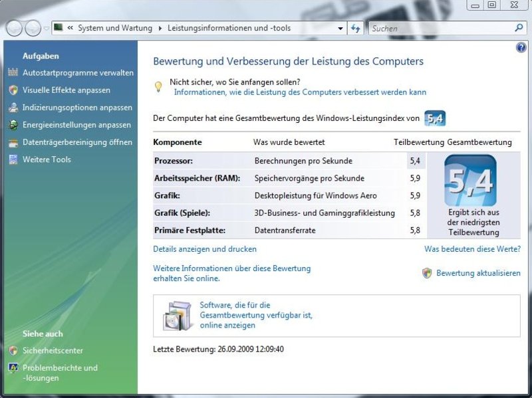Click the small 5,4 score badge
This screenshot has height=398, width=532.
(435, 118)
